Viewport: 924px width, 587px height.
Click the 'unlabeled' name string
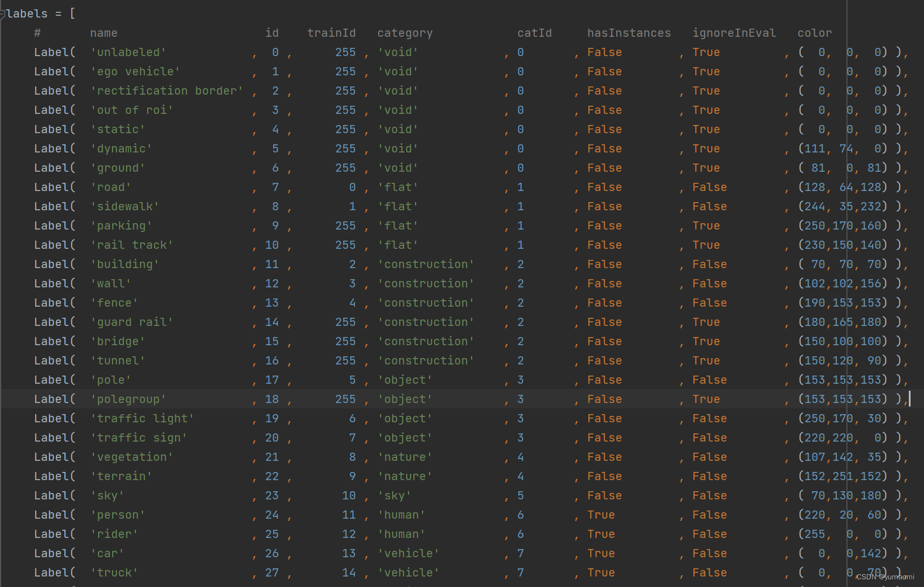[x=128, y=53]
